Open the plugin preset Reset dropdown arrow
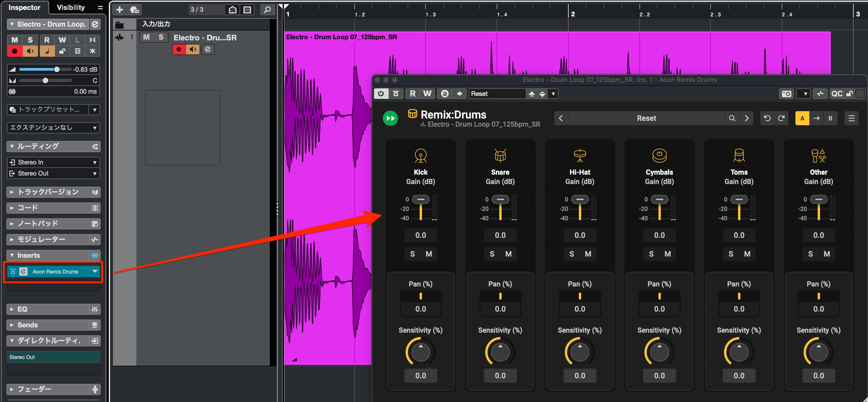The width and height of the screenshot is (868, 402). (x=553, y=94)
